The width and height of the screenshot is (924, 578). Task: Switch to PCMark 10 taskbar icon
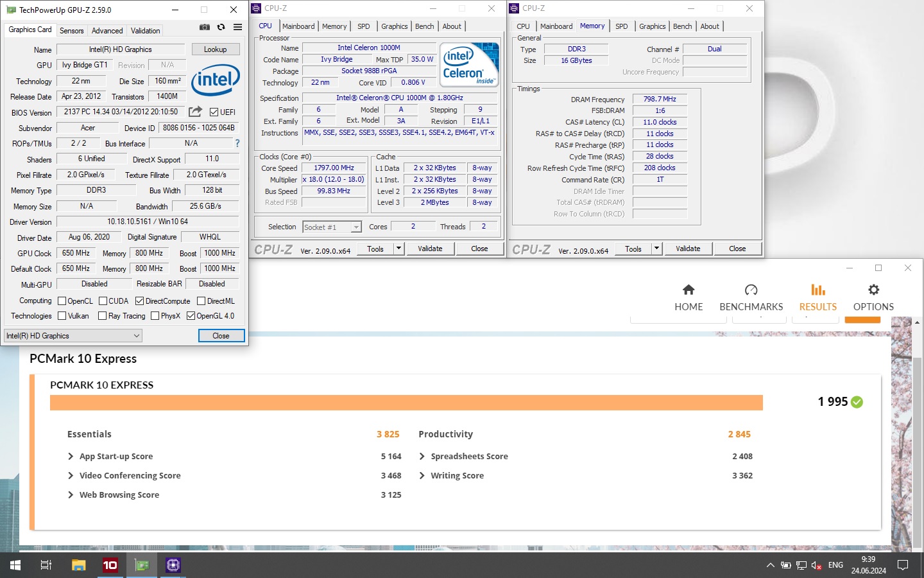click(110, 565)
